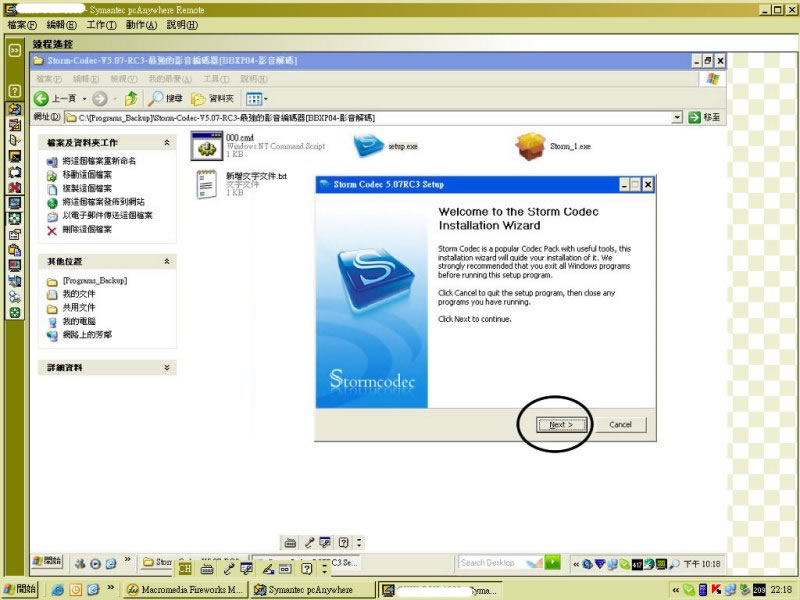Screen dimensions: 800x600
Task: Toggle the 資料夾 folders pane
Action: [x=213, y=98]
